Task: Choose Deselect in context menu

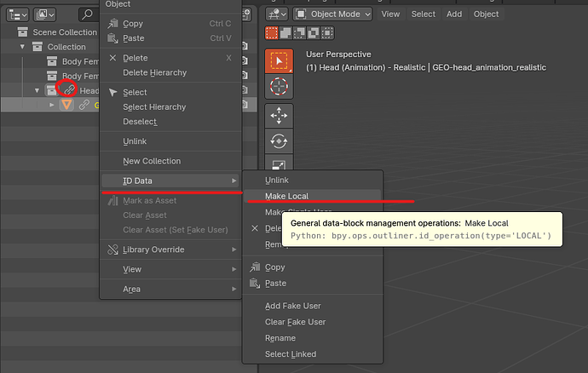Action: coord(170,122)
